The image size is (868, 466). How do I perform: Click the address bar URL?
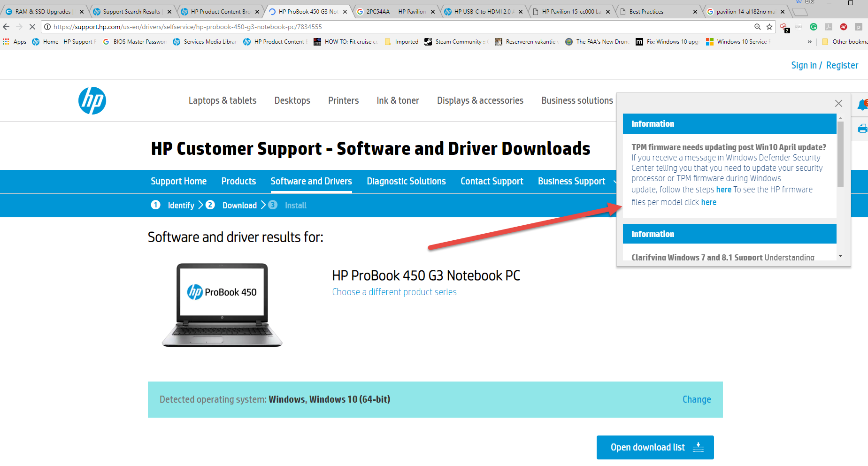188,27
